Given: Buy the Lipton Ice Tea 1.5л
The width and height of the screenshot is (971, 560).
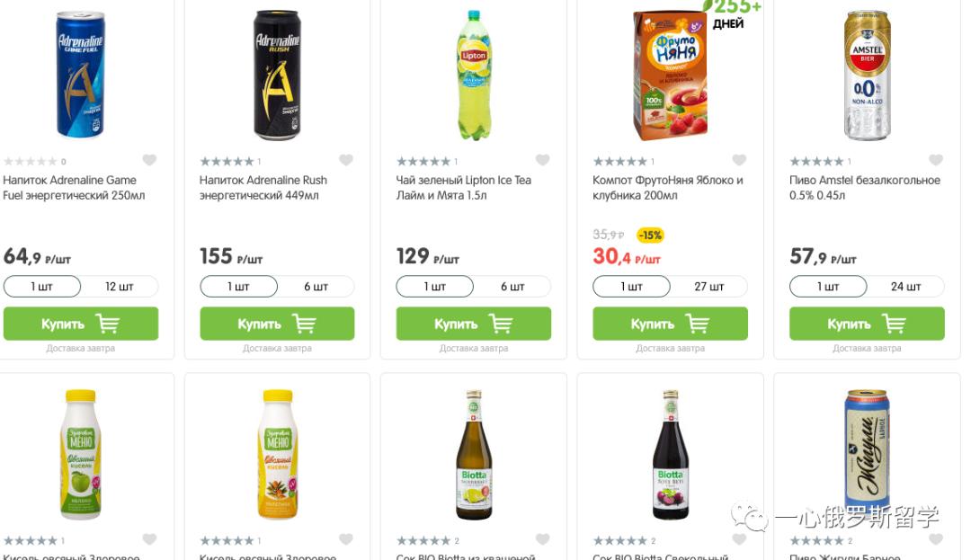Looking at the screenshot, I should pos(473,324).
